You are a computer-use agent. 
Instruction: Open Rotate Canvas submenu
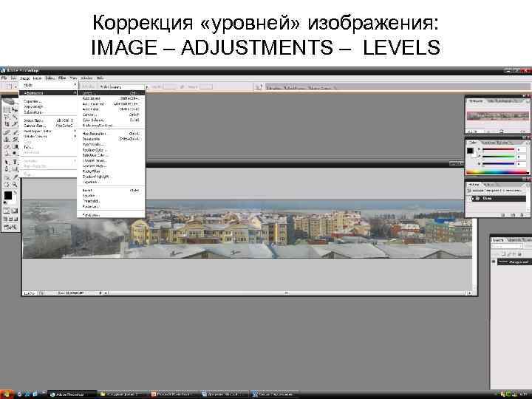[x=48, y=137]
